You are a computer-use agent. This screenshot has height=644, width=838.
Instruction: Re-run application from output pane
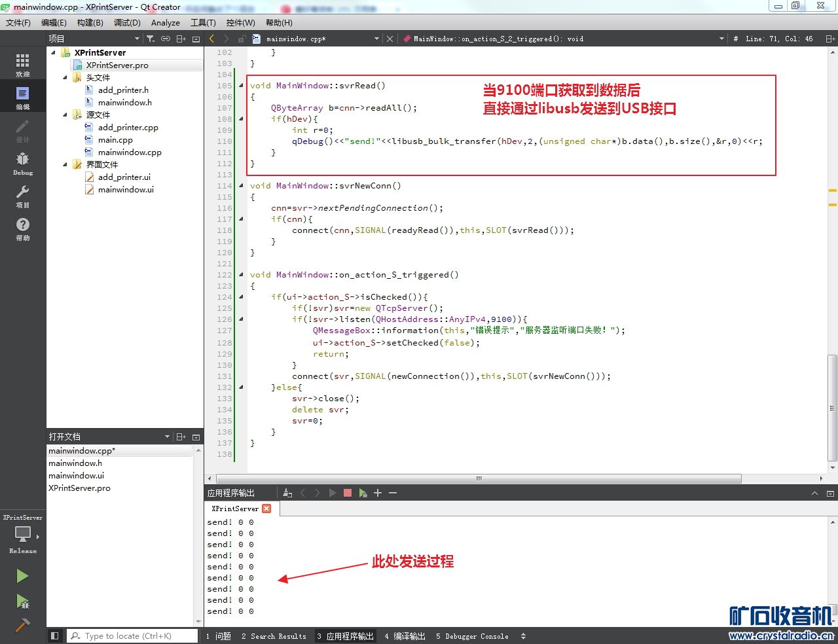[333, 493]
